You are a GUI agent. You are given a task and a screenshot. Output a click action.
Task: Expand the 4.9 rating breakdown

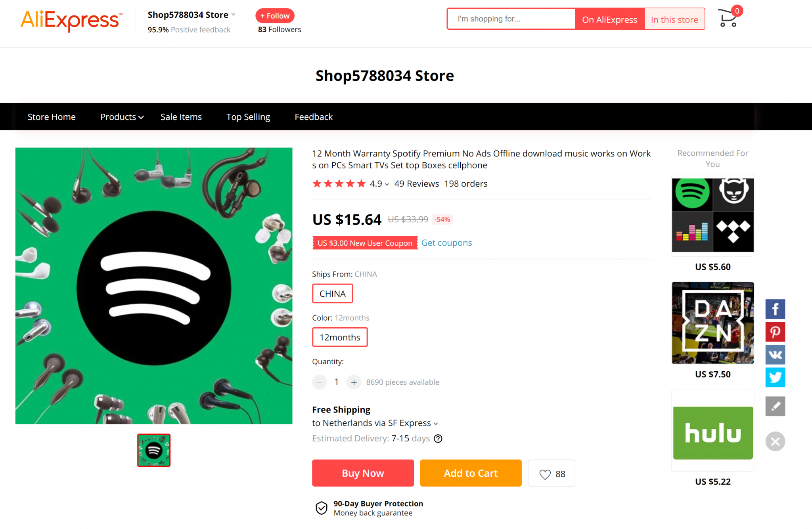pyautogui.click(x=379, y=184)
